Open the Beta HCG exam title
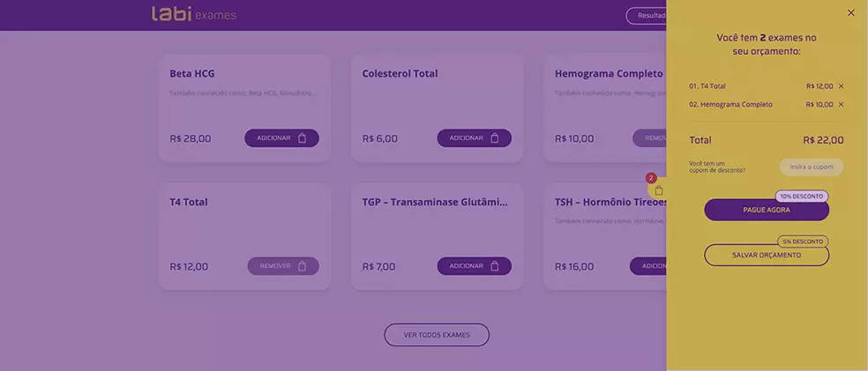This screenshot has height=371, width=868. point(192,73)
